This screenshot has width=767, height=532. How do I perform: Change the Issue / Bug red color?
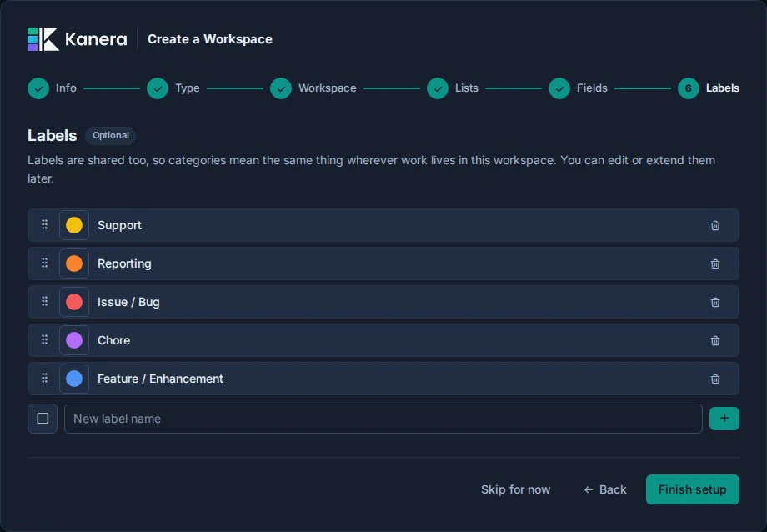[x=74, y=302]
